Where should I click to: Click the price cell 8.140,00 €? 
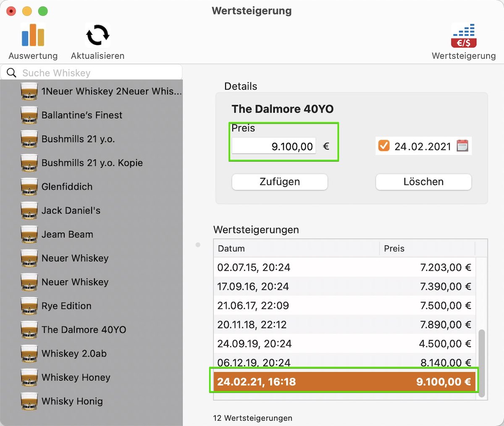click(x=446, y=362)
